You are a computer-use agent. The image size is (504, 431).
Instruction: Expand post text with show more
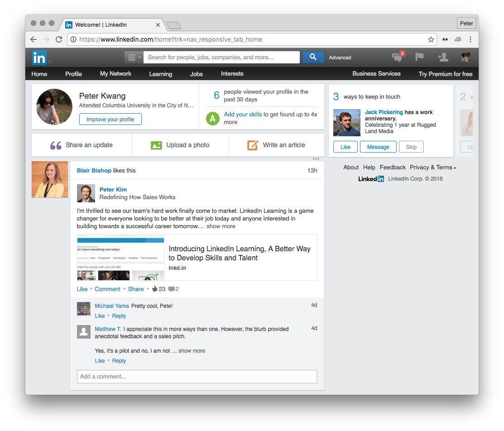(x=221, y=226)
